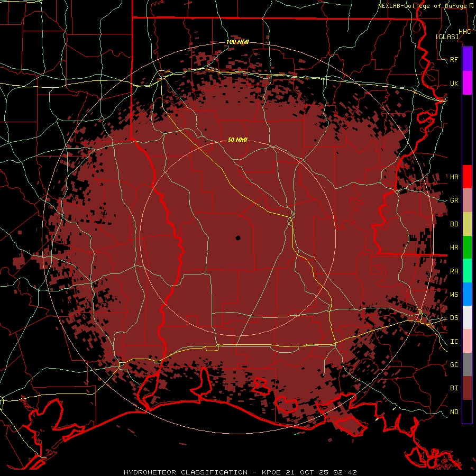Click the RF legend text label
This screenshot has height=476, width=476.
tap(454, 59)
